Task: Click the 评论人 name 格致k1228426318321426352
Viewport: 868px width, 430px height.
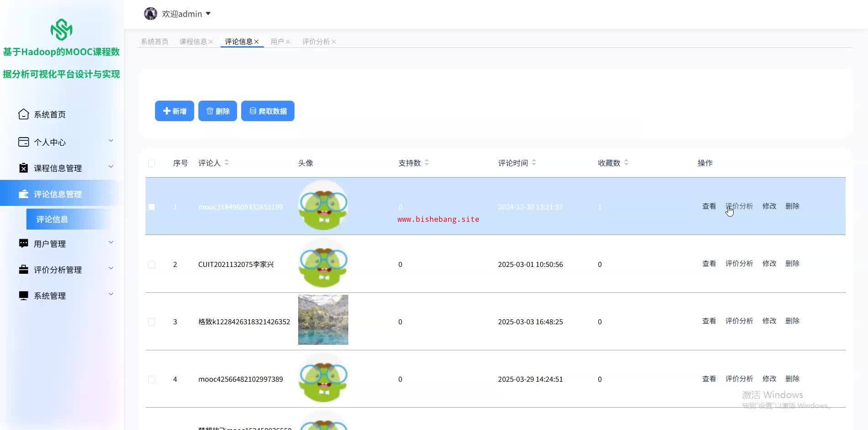Action: pyautogui.click(x=244, y=322)
